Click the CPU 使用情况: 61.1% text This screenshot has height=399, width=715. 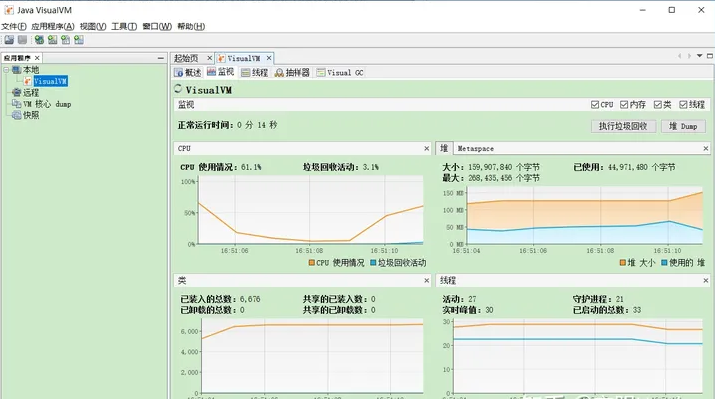click(x=221, y=167)
